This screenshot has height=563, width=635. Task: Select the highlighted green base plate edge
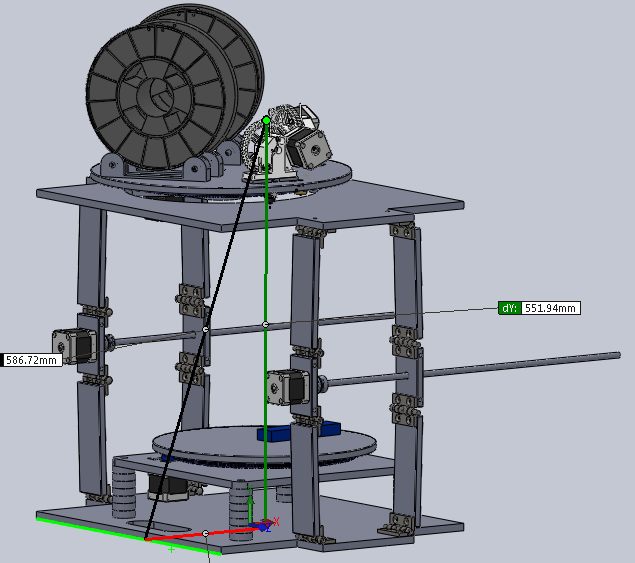click(129, 536)
